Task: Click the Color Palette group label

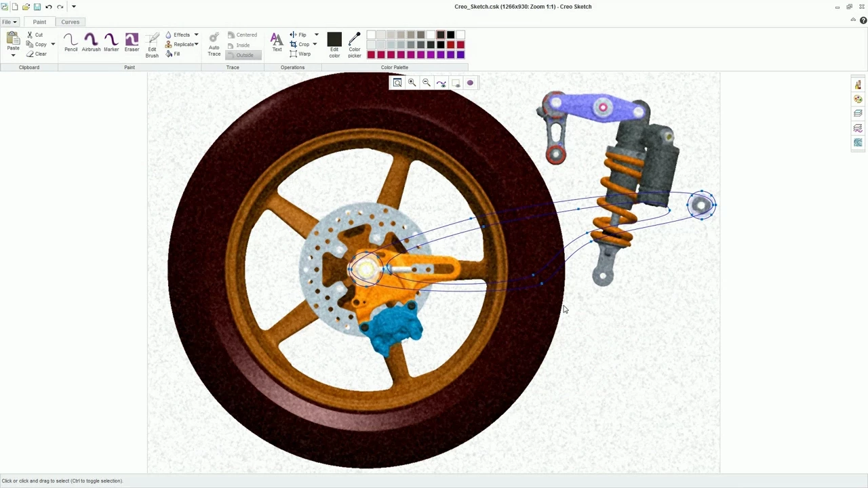Action: pyautogui.click(x=395, y=67)
